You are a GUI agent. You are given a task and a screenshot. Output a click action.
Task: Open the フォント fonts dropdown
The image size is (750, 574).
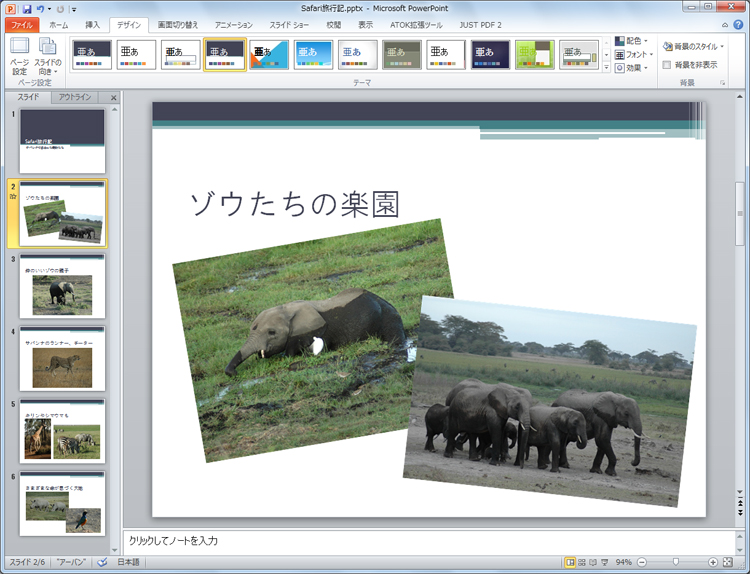click(634, 55)
